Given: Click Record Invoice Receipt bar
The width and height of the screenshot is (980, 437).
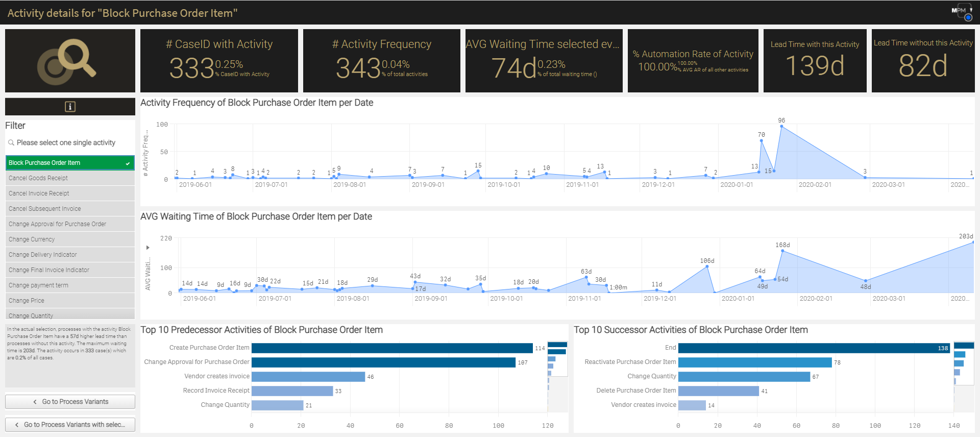Looking at the screenshot, I should (x=292, y=391).
